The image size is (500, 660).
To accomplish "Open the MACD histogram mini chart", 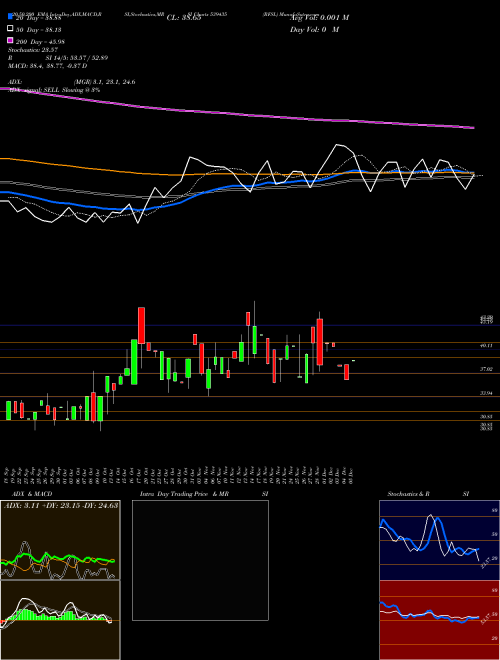I will click(x=60, y=620).
